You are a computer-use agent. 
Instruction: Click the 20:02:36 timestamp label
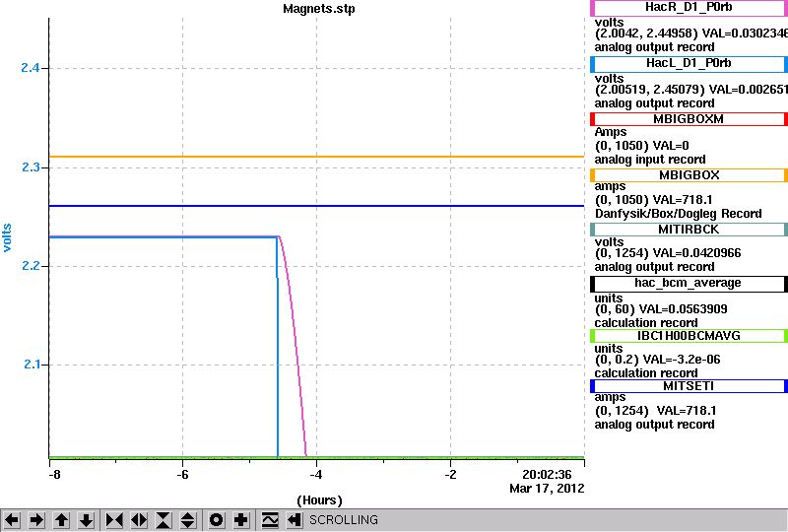[x=547, y=475]
